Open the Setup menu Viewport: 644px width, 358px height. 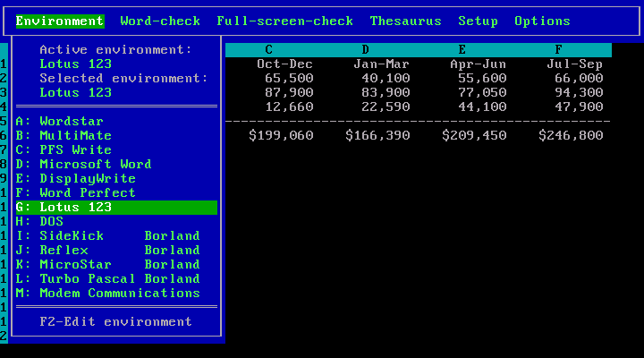pos(478,21)
